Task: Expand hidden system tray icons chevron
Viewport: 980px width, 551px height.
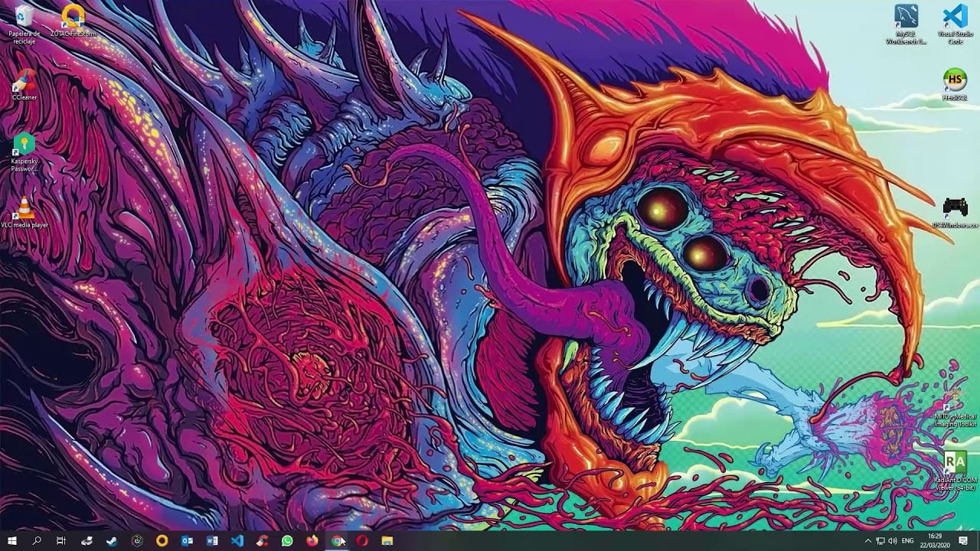Action: coord(868,541)
